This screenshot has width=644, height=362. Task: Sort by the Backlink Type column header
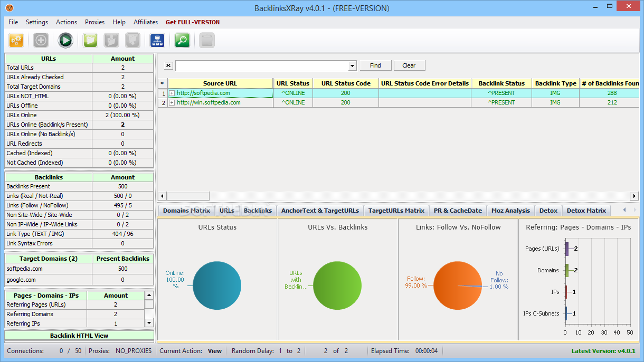click(x=555, y=83)
